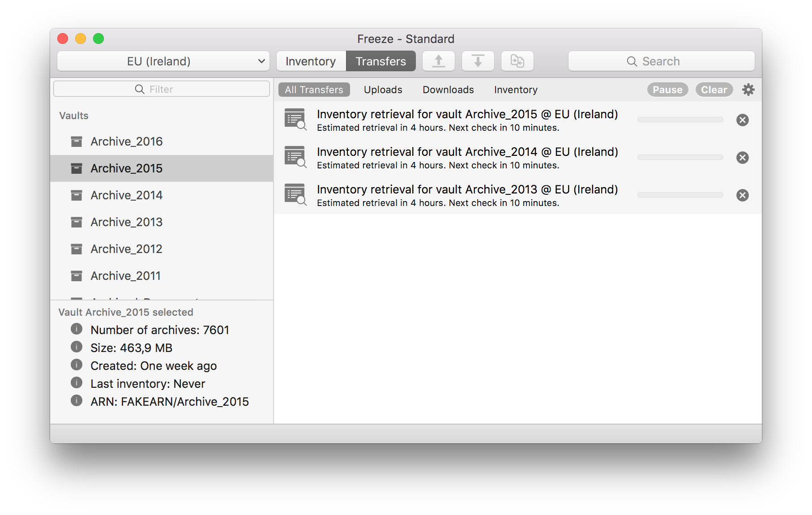Click the upload toolbar icon
The image size is (812, 515).
tap(439, 61)
